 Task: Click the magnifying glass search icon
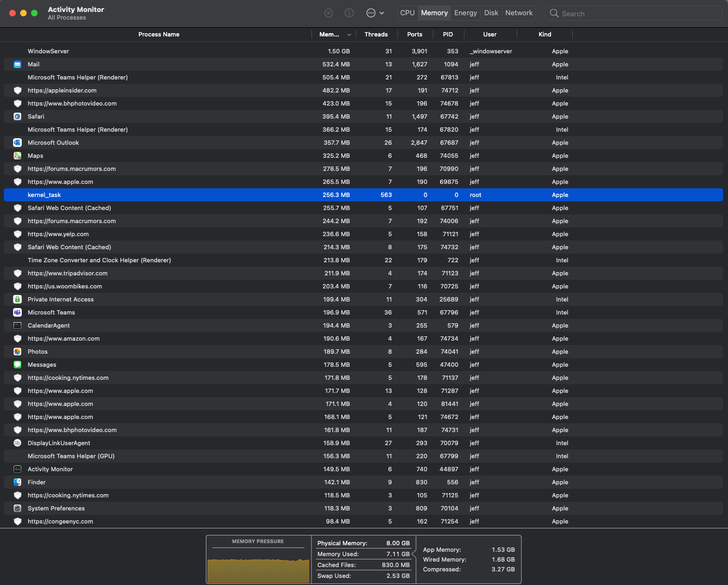tap(554, 13)
